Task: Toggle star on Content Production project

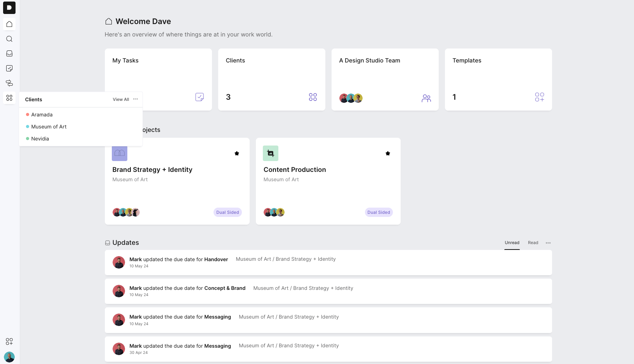Action: point(388,153)
